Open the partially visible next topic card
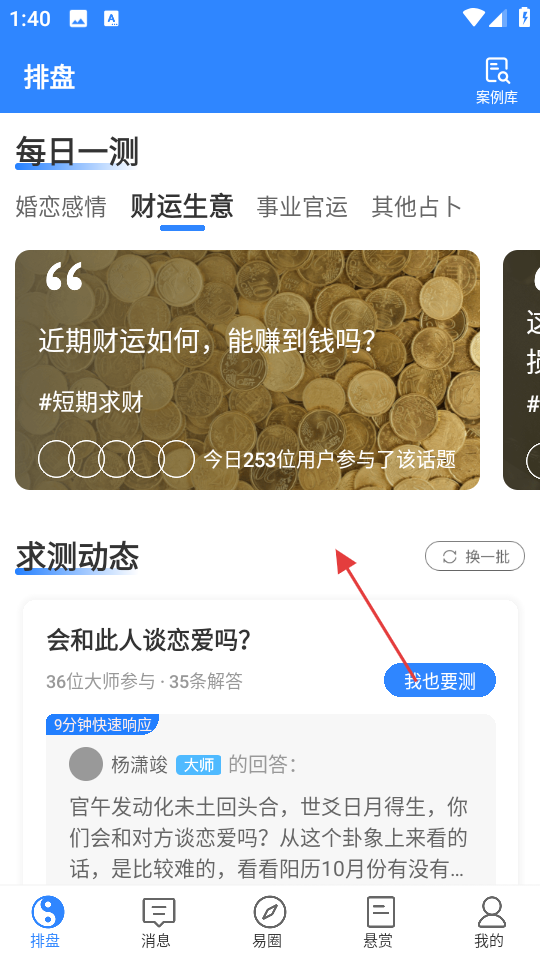 click(521, 370)
